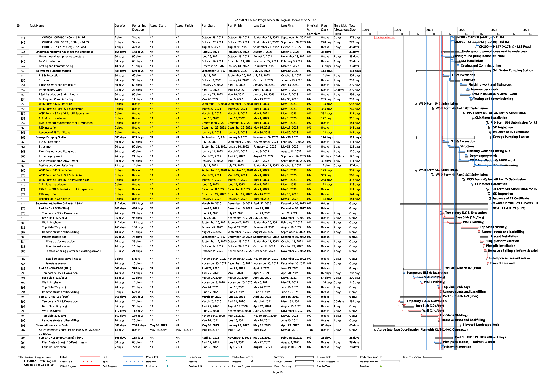Image resolution: width=555 pixels, height=392 pixels.
Task: Click the 2022 year timeline header
Action: [x=462, y=30]
